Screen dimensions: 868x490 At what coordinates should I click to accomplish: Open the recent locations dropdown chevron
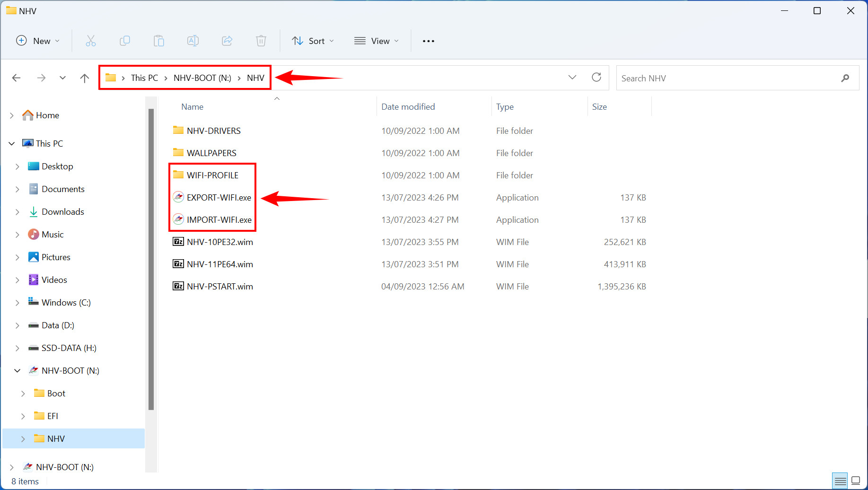pyautogui.click(x=62, y=78)
